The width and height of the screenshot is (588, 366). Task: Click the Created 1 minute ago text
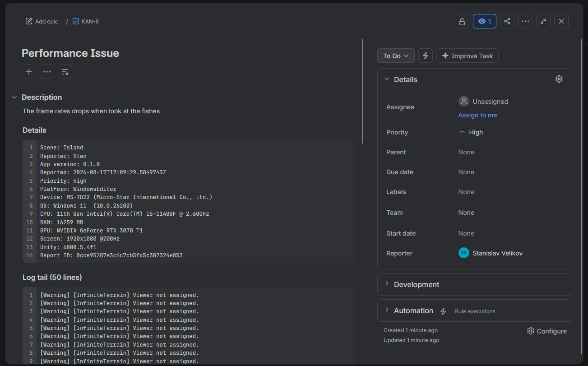[411, 330]
